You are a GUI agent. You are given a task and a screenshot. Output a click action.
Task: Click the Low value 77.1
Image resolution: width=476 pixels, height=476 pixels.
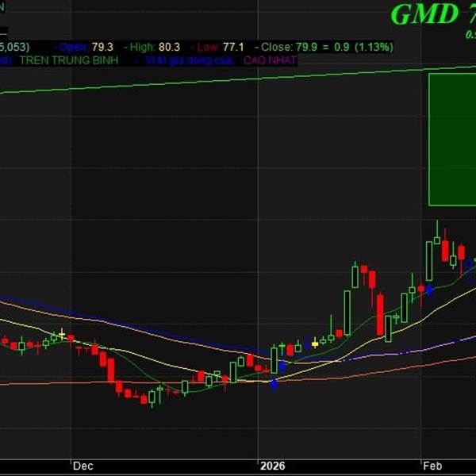(233, 47)
